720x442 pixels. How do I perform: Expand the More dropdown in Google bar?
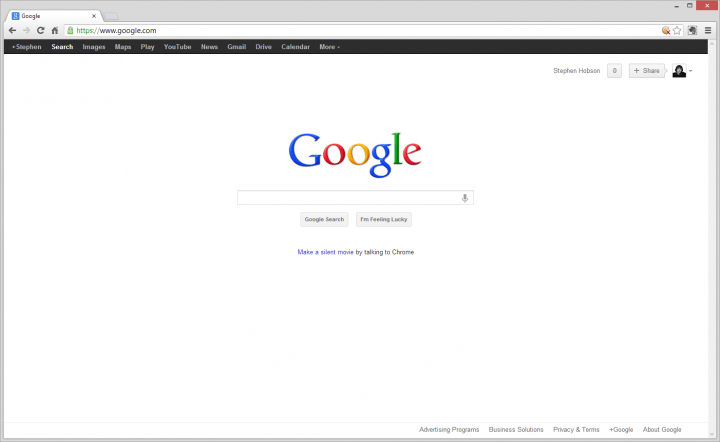329,47
